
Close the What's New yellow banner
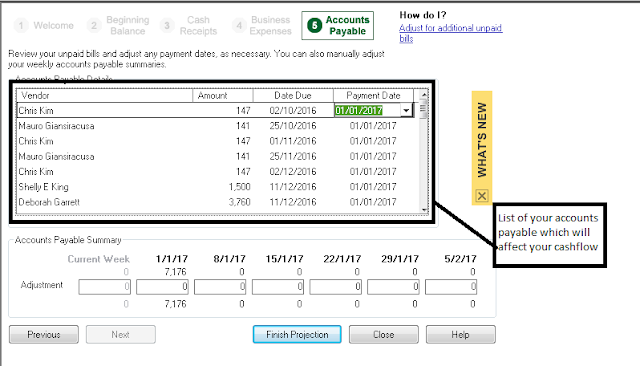click(x=482, y=196)
